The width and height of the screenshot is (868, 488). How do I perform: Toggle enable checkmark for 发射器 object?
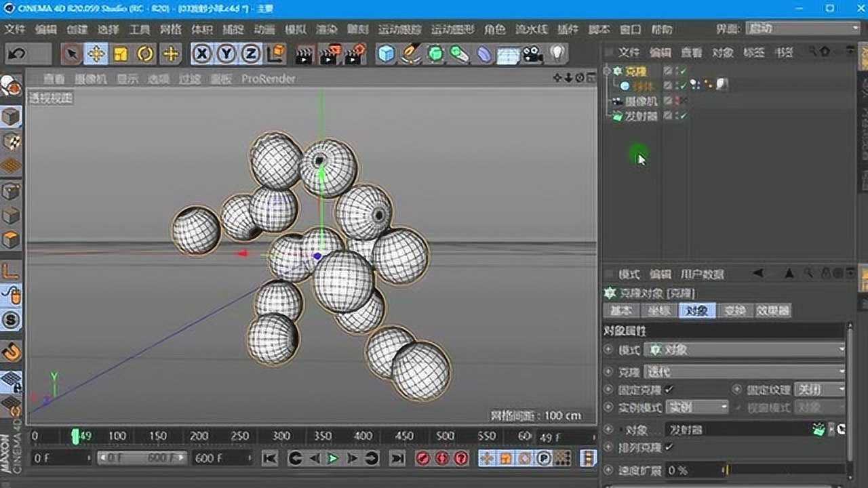click(x=682, y=116)
